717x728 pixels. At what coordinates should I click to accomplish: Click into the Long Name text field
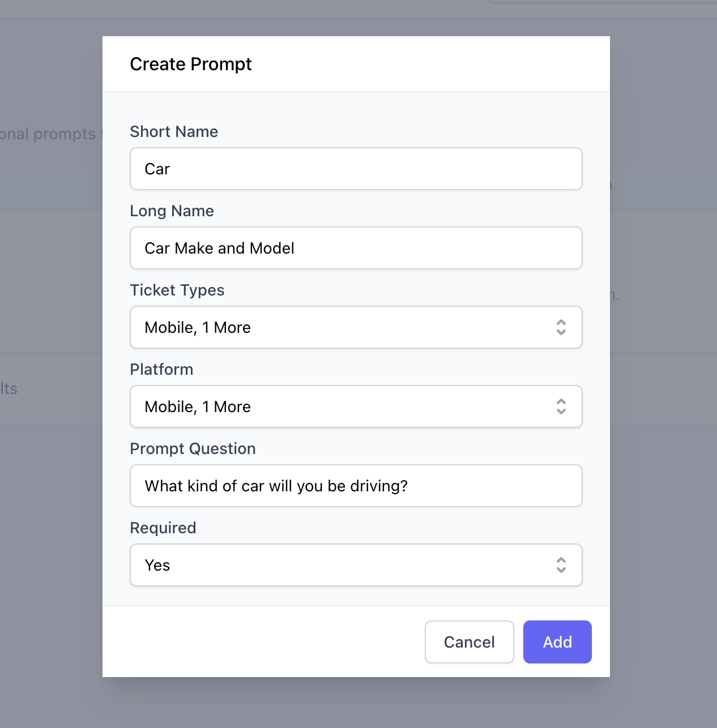click(x=356, y=248)
